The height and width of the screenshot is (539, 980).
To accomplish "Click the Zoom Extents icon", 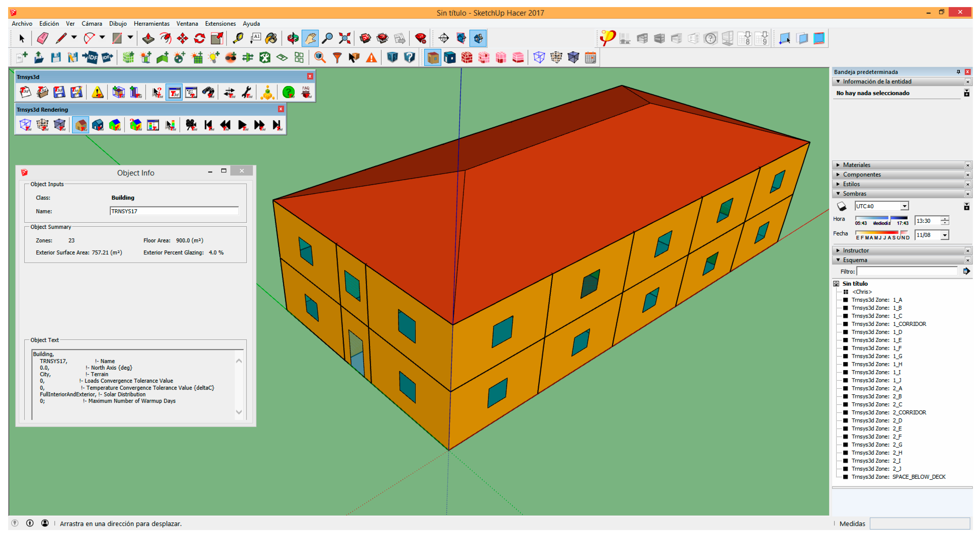I will point(344,38).
